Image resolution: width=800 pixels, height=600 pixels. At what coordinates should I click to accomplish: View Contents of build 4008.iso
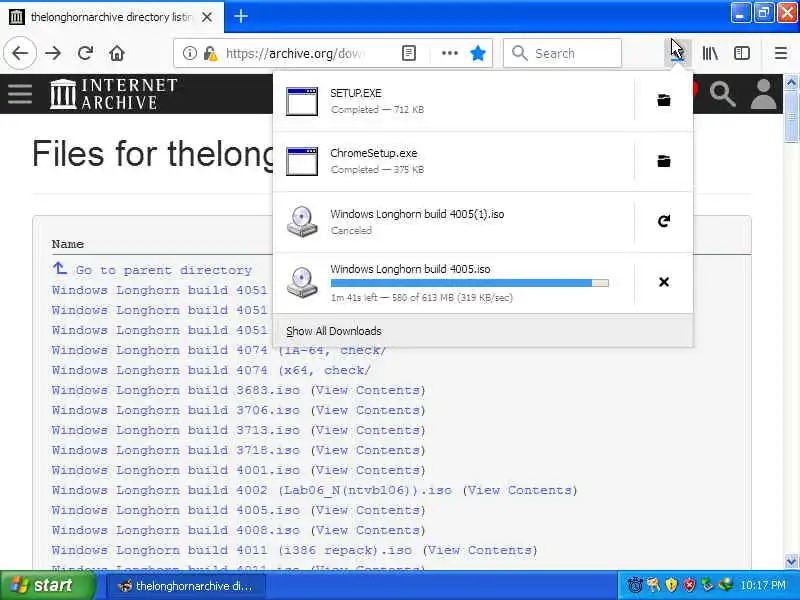tap(368, 530)
